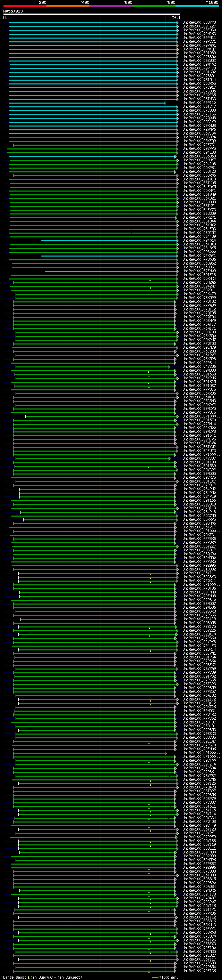Click the red 20% identity legend segment

(25, 6)
